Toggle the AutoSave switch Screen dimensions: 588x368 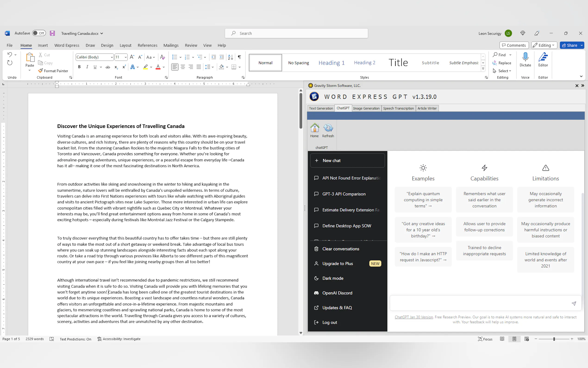39,33
